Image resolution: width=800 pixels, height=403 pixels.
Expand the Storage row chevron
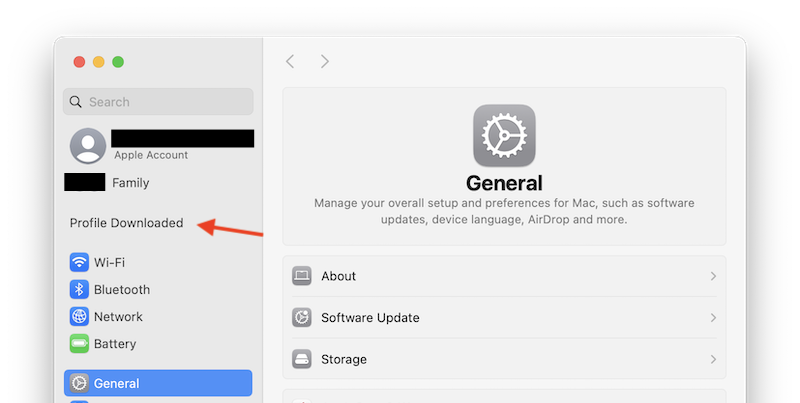click(x=713, y=359)
